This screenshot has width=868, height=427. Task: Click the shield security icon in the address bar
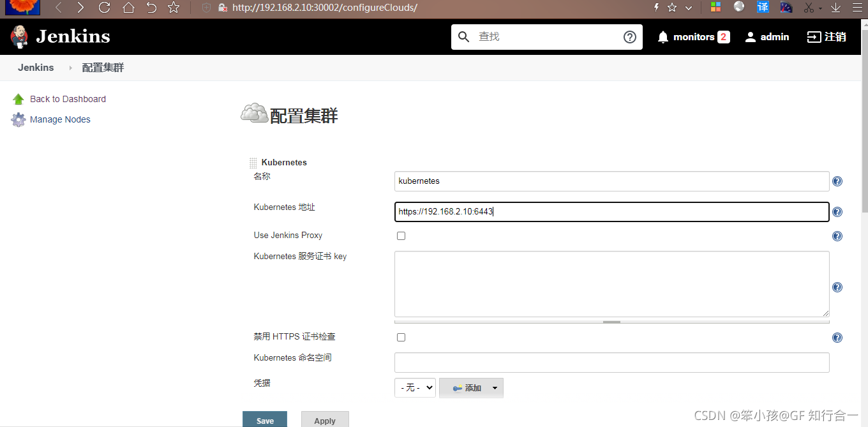coord(206,8)
